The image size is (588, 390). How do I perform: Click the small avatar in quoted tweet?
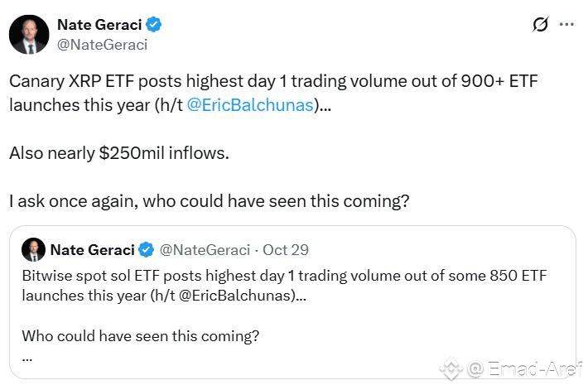click(33, 249)
